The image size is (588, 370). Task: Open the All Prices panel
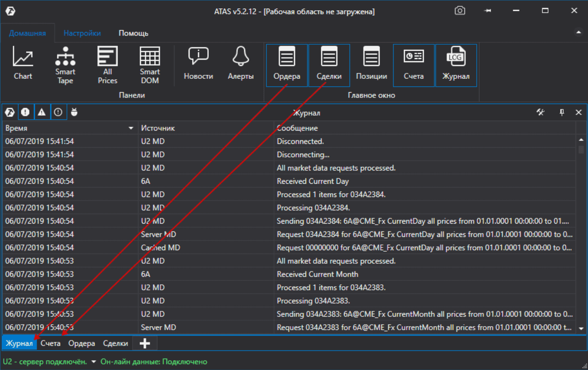tap(107, 63)
